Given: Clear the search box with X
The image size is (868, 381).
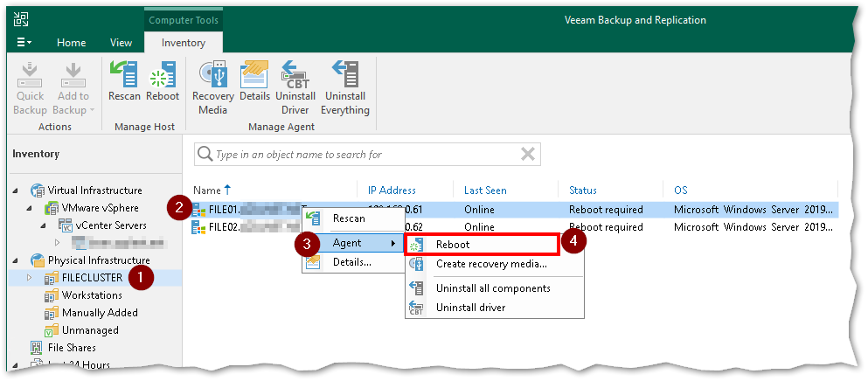Looking at the screenshot, I should (527, 155).
